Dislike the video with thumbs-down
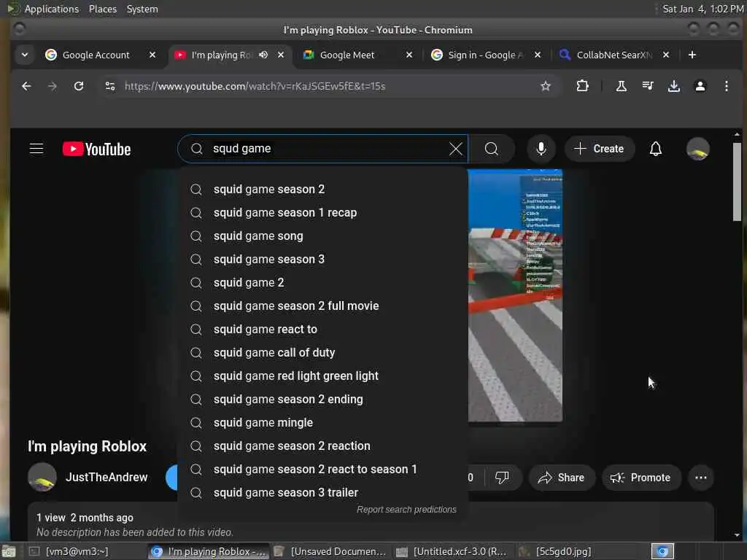747x560 pixels. pyautogui.click(x=502, y=477)
